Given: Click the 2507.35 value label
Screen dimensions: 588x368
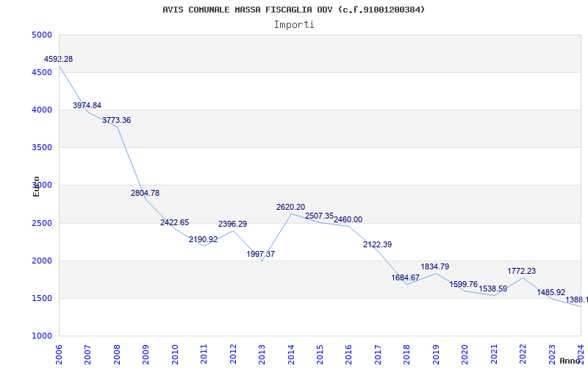Looking at the screenshot, I should (319, 216).
